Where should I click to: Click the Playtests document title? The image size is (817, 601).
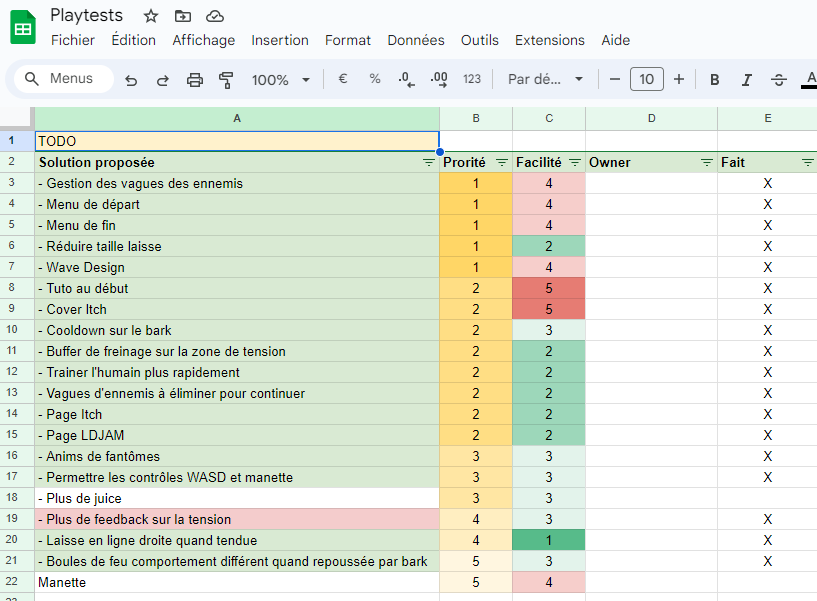[86, 16]
